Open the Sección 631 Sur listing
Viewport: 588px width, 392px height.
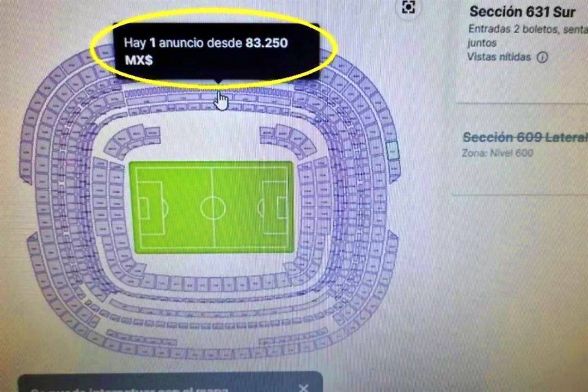coord(522,12)
